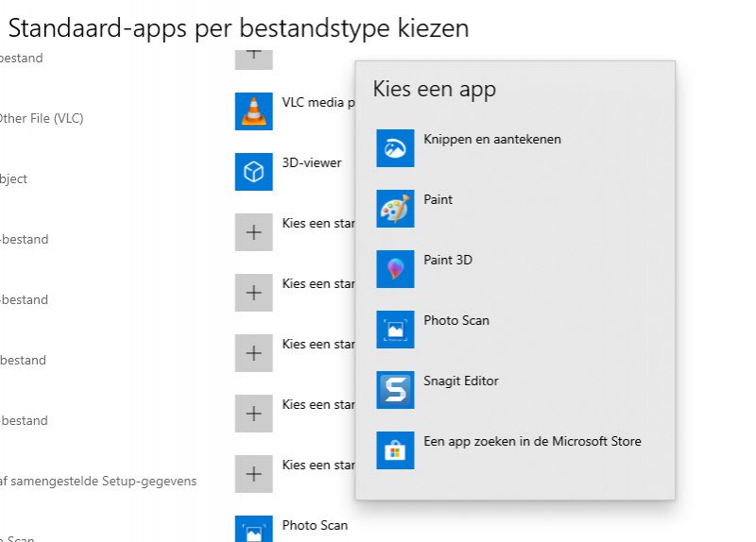Select Paint 3D menu entry label

click(448, 260)
